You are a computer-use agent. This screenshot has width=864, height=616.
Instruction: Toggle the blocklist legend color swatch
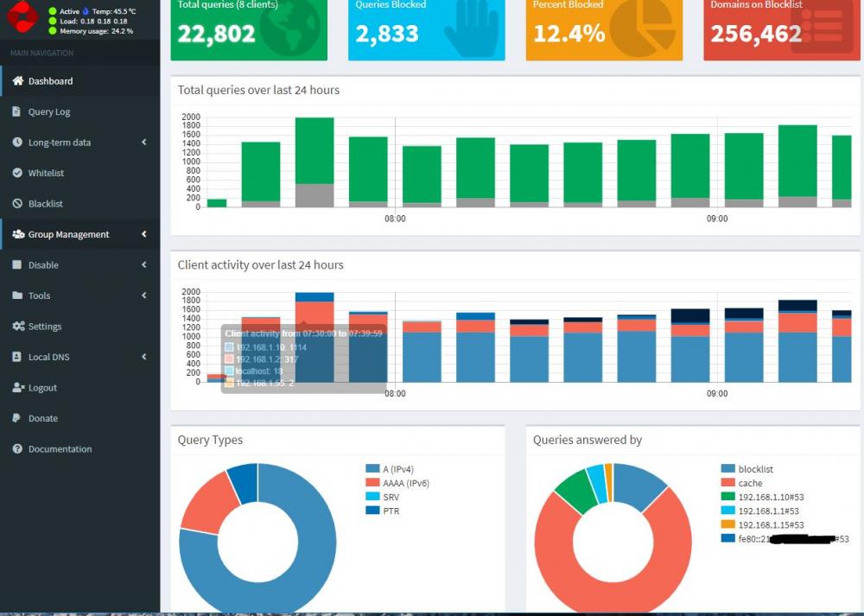pyautogui.click(x=727, y=469)
